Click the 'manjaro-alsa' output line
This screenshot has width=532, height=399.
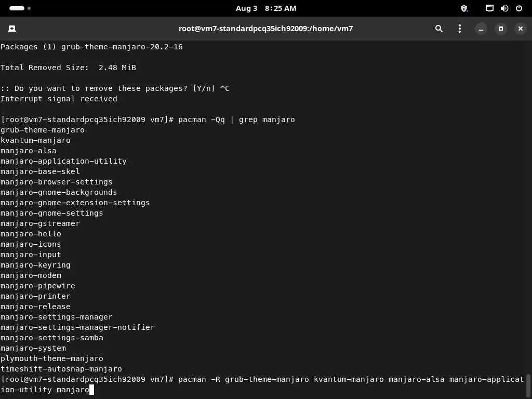(29, 151)
